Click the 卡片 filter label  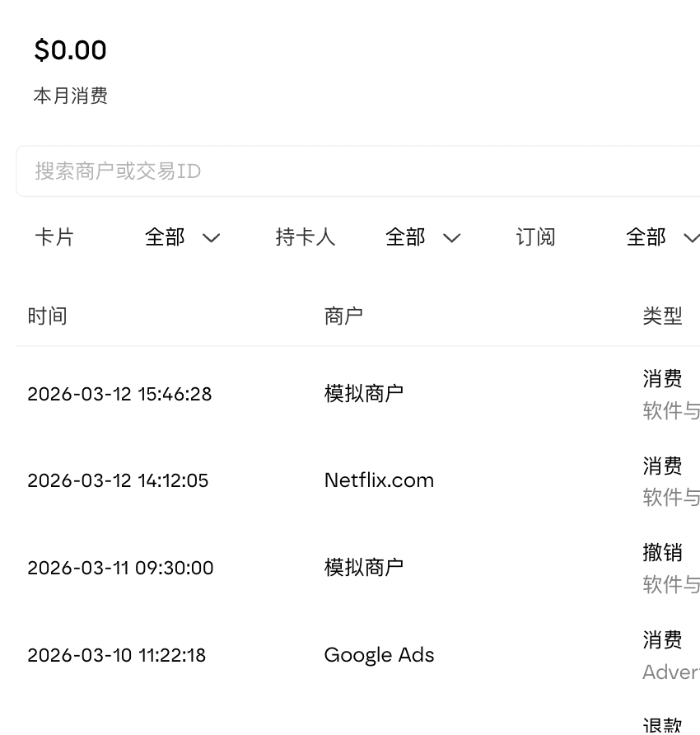pos(54,237)
